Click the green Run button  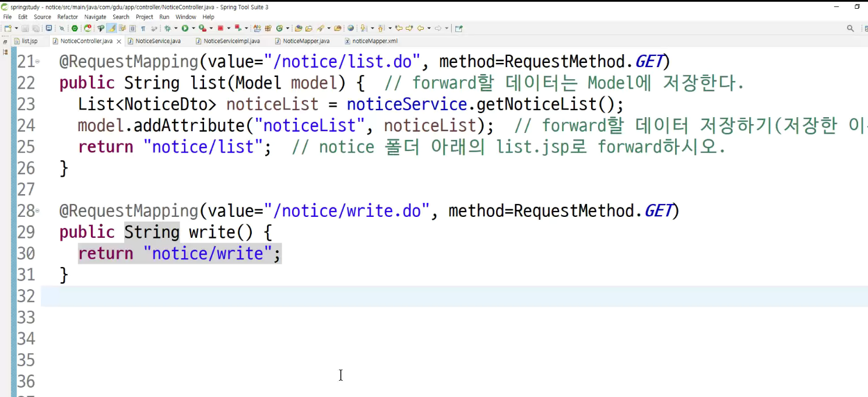(x=185, y=28)
